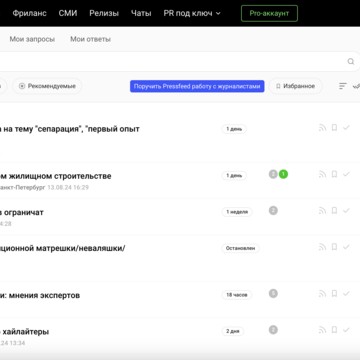
Task: Click the green Pro-аккаунт button
Action: coord(269,13)
